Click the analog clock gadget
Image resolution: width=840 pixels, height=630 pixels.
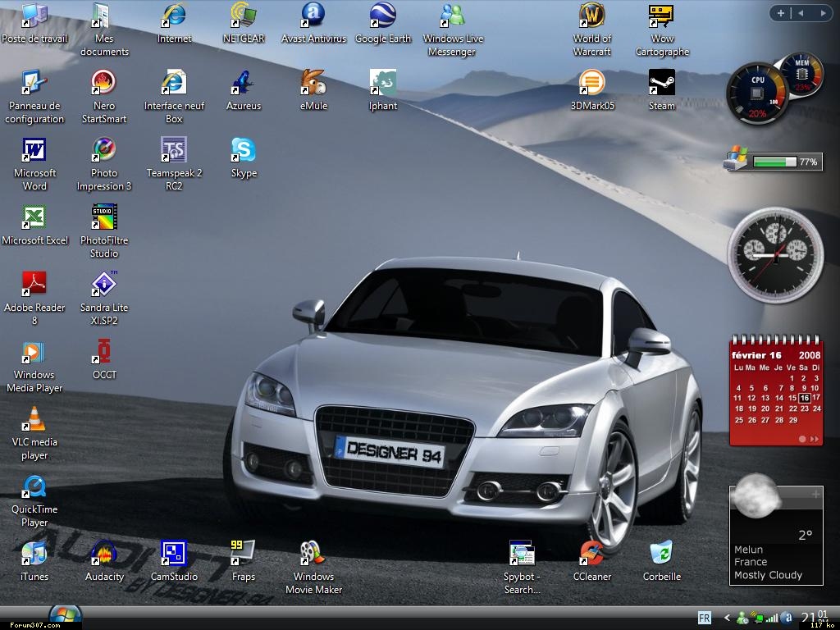point(775,255)
